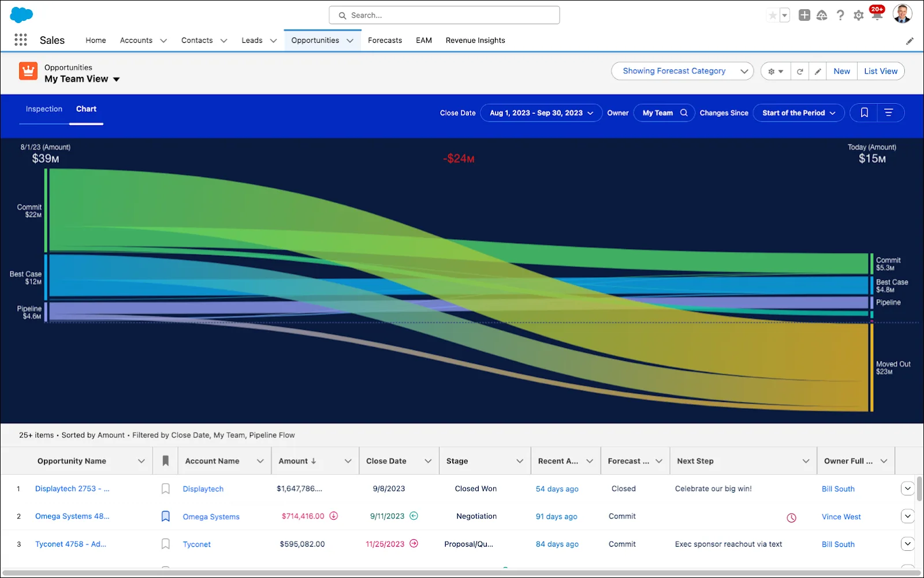This screenshot has height=578, width=924.
Task: Open the App Launcher grid icon
Action: pos(21,40)
